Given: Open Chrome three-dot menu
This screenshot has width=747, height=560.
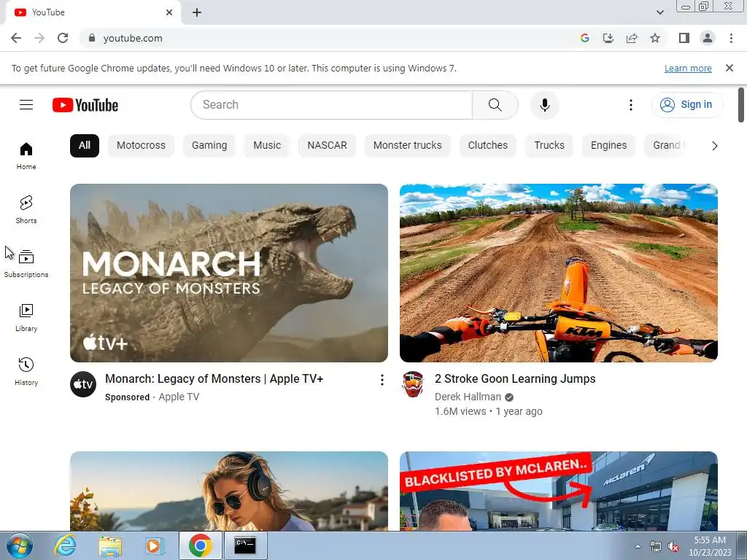Looking at the screenshot, I should (x=731, y=38).
